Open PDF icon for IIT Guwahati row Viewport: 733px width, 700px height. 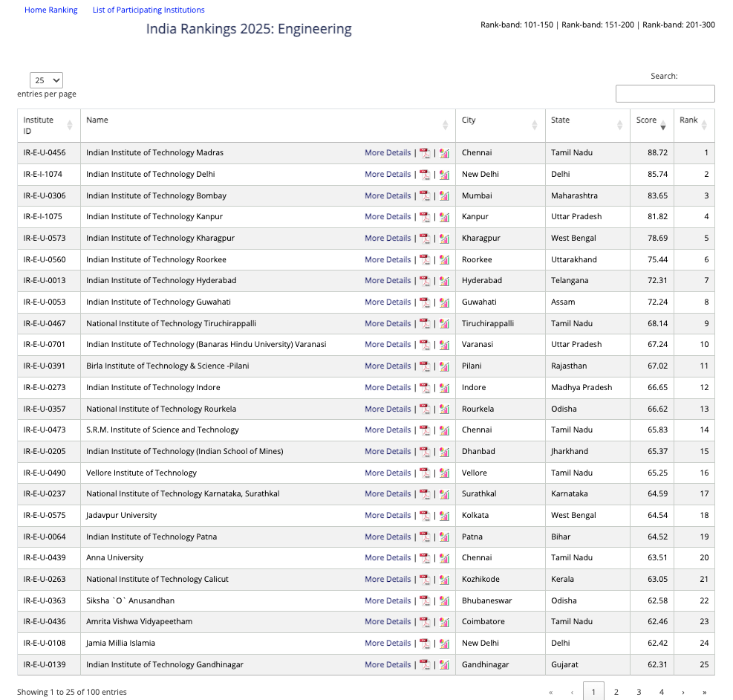(x=425, y=302)
